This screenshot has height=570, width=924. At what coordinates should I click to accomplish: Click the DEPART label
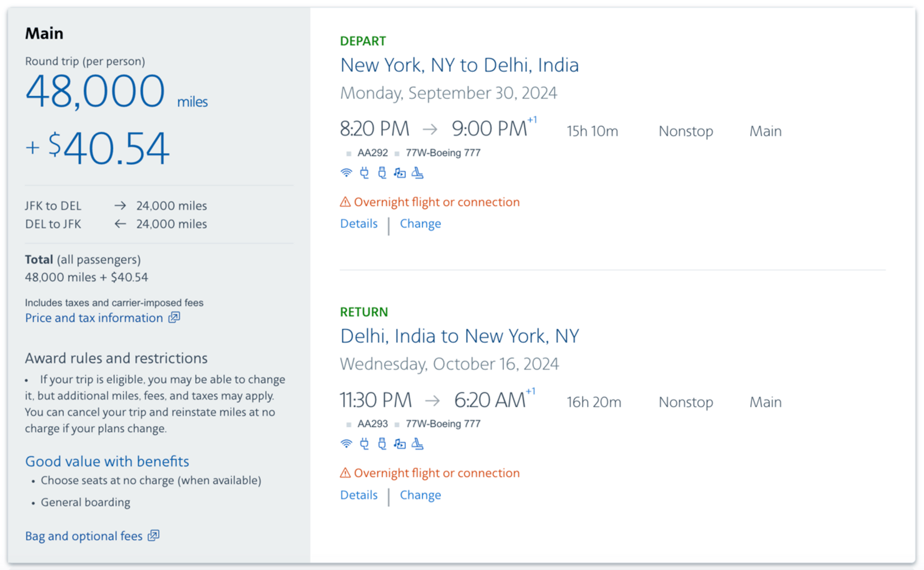363,41
